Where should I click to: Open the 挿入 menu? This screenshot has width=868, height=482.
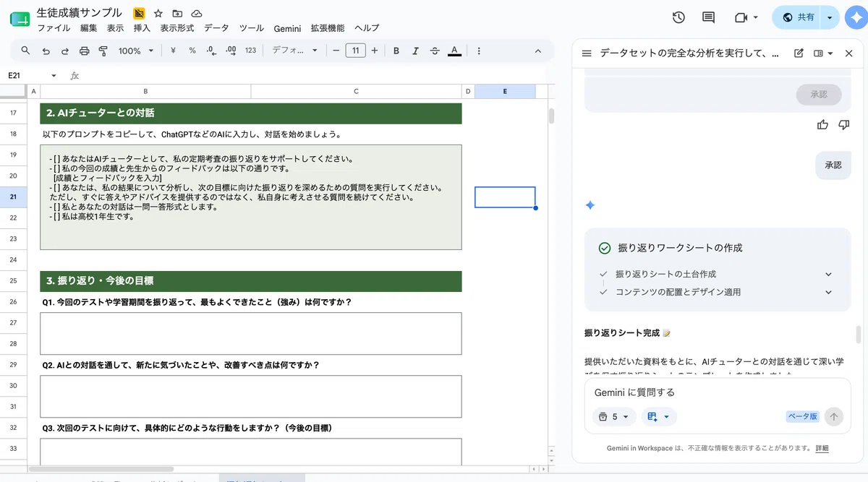(142, 28)
